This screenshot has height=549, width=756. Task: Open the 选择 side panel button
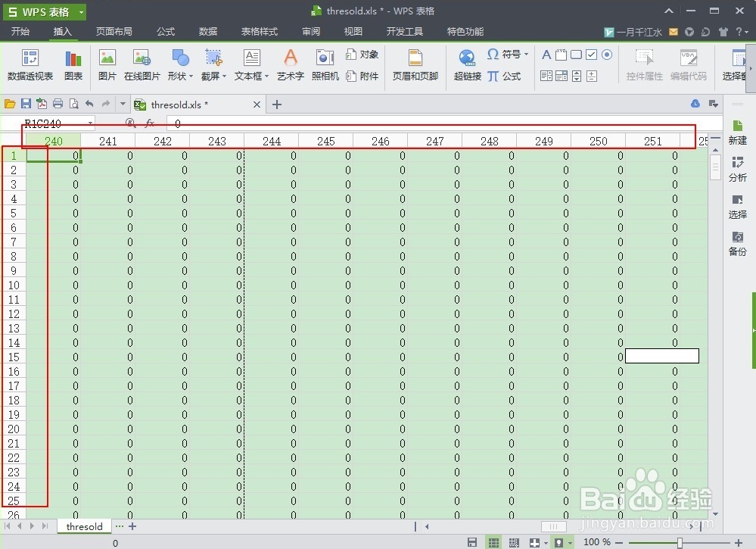pyautogui.click(x=737, y=207)
